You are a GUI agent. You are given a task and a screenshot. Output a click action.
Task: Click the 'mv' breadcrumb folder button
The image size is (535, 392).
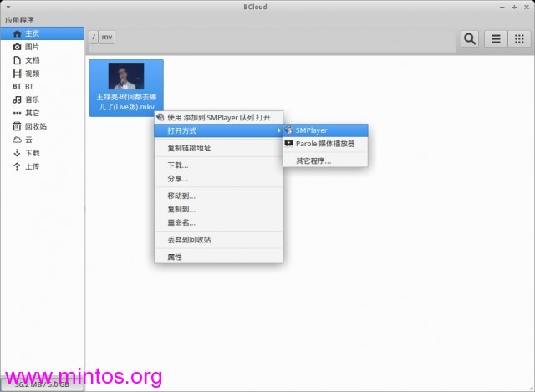point(107,37)
